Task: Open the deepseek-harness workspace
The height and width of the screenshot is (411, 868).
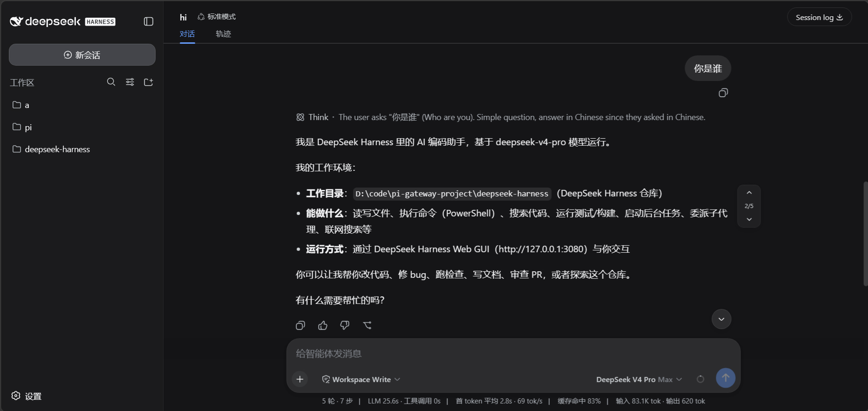Action: [82, 149]
